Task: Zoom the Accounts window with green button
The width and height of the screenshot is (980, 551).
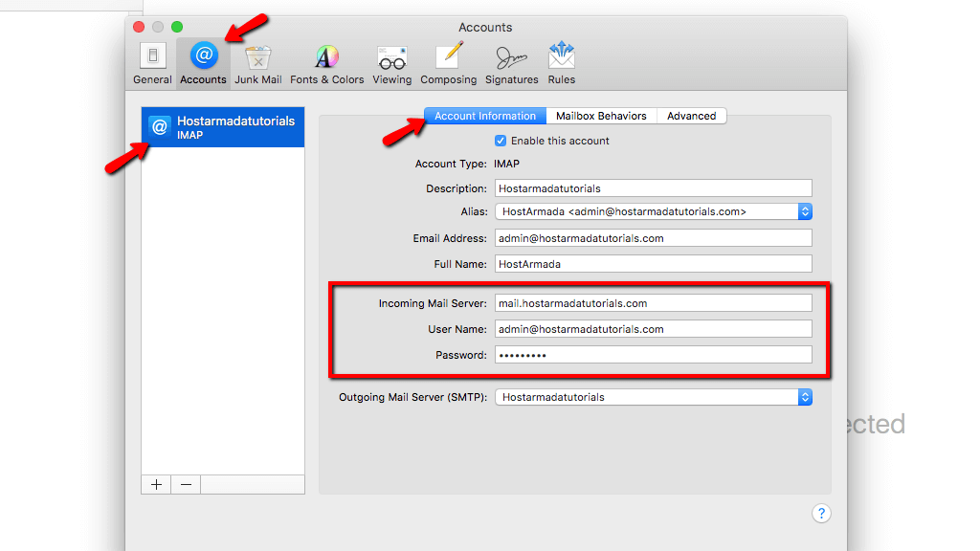Action: tap(177, 27)
